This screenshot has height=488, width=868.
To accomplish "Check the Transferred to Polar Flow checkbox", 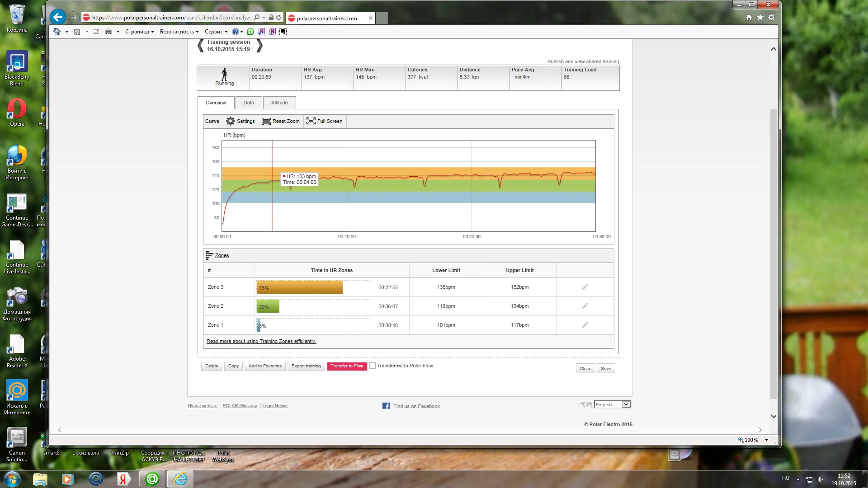I will tap(373, 366).
